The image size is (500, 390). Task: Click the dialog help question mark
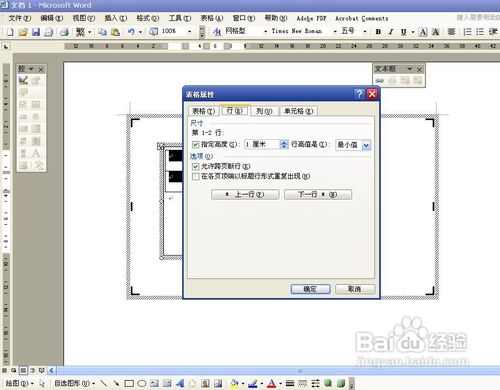pyautogui.click(x=359, y=94)
